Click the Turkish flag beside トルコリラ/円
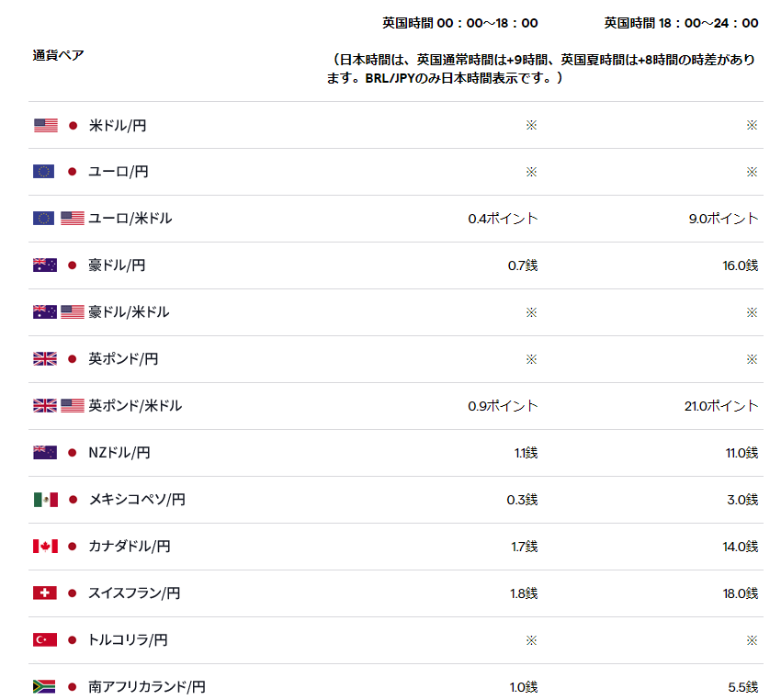The height and width of the screenshot is (700, 781). pyautogui.click(x=45, y=639)
